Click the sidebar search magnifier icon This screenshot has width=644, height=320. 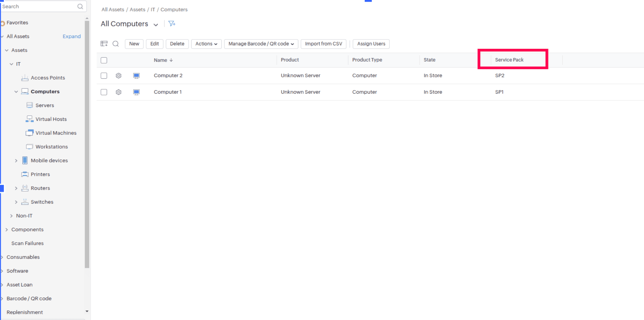[80, 6]
